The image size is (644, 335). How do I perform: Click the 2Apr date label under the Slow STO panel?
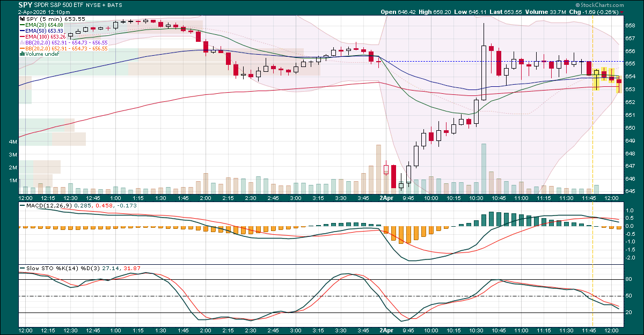387,332
